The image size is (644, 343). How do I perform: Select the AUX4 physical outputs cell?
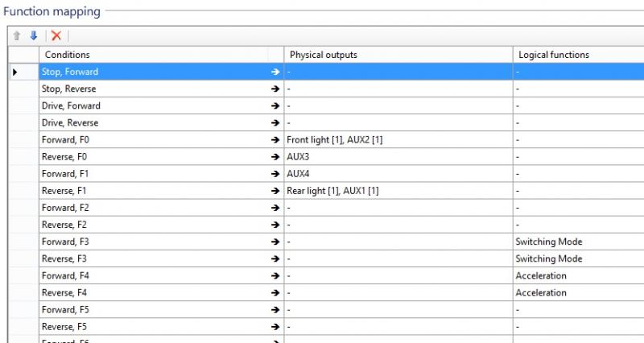(398, 174)
